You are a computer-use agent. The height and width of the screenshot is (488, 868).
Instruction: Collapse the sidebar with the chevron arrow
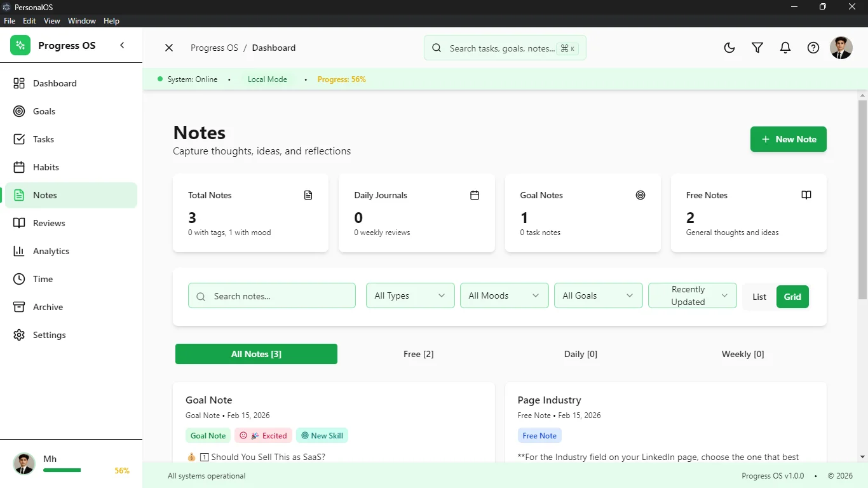[x=122, y=45]
